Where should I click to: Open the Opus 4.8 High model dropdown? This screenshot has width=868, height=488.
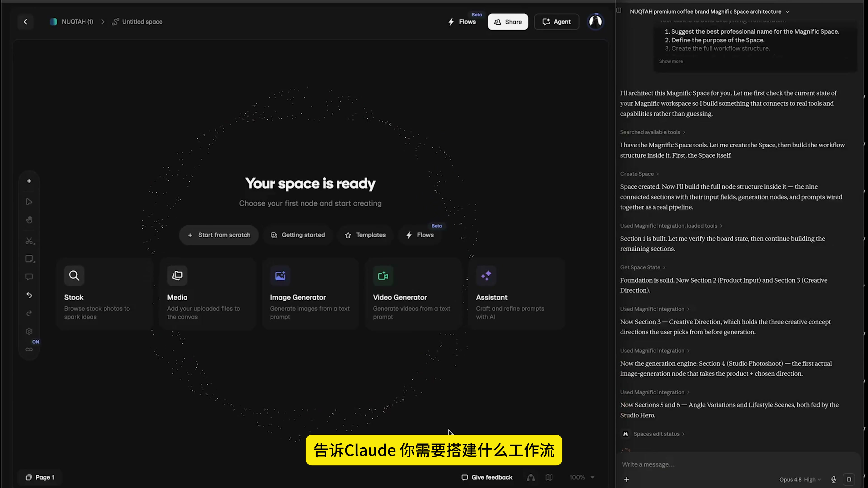[800, 480]
